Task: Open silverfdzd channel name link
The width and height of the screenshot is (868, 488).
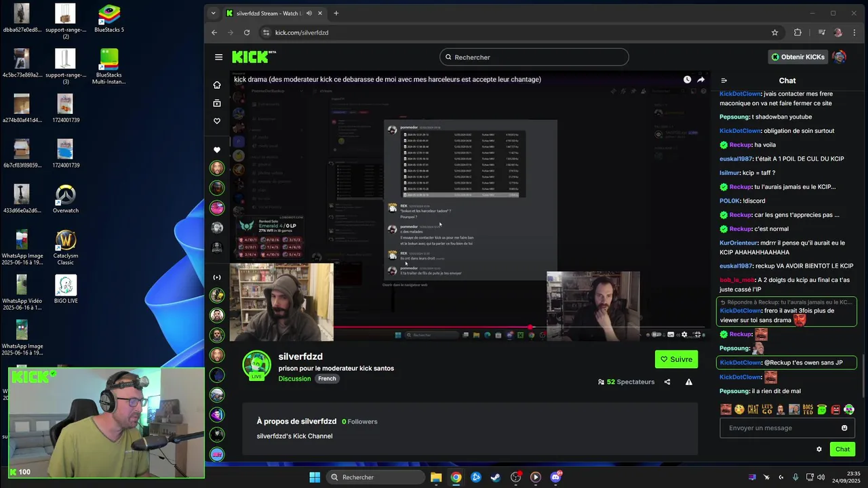Action: (x=300, y=357)
